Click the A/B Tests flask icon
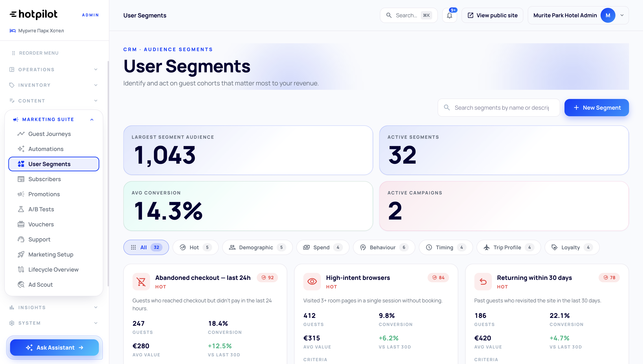Viewport: 643px width, 364px height. pyautogui.click(x=21, y=209)
